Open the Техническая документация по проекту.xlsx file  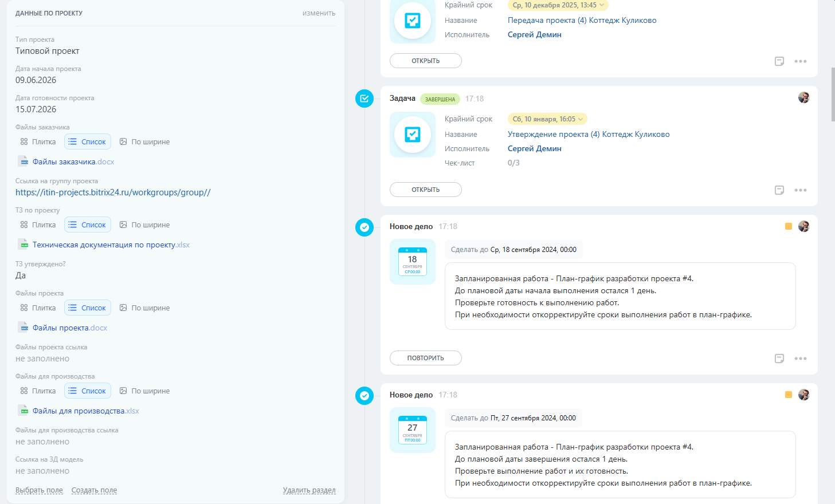point(111,245)
